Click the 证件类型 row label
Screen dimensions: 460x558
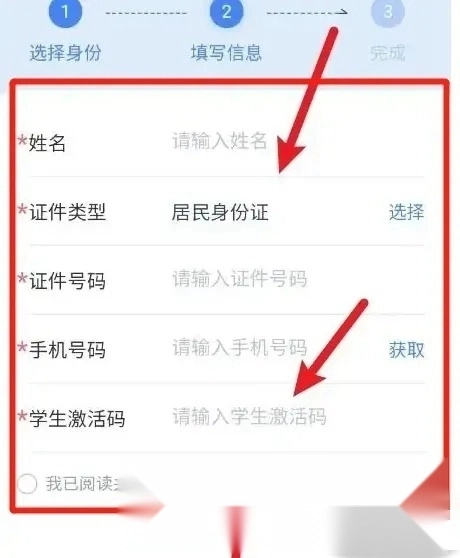[x=67, y=212]
